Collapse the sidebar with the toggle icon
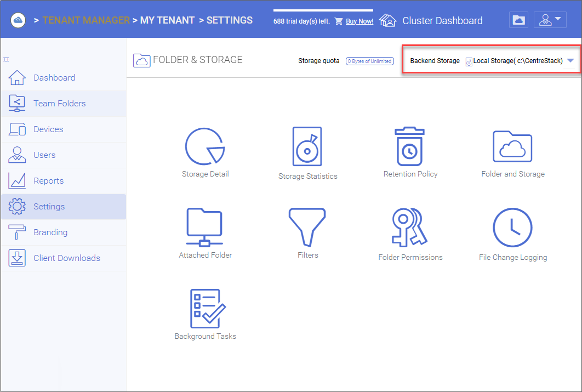Image resolution: width=582 pixels, height=392 pixels. coord(6,59)
